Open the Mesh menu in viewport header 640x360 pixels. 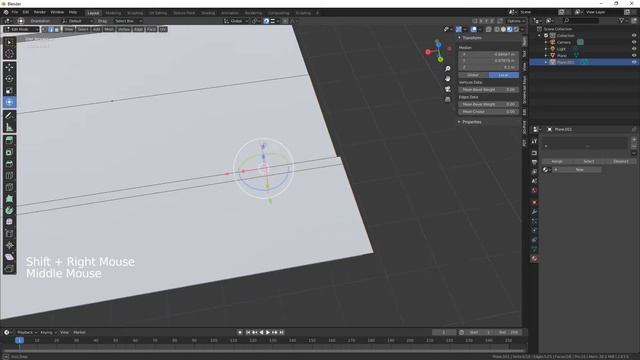pyautogui.click(x=109, y=29)
